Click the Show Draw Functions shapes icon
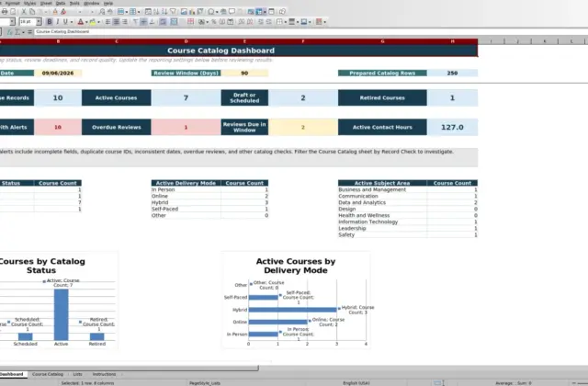 (282, 12)
